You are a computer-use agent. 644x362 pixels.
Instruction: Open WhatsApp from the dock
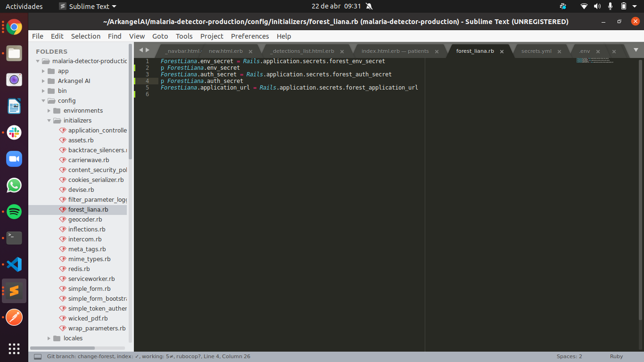(14, 185)
